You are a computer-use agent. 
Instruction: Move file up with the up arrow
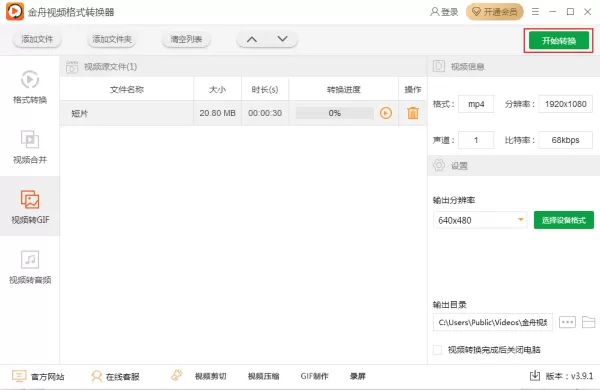(252, 39)
